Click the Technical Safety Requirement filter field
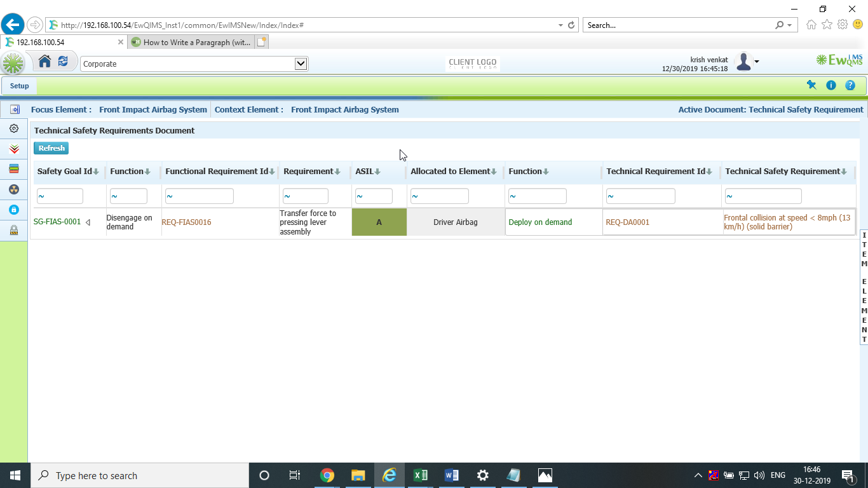Image resolution: width=868 pixels, height=488 pixels. point(763,196)
